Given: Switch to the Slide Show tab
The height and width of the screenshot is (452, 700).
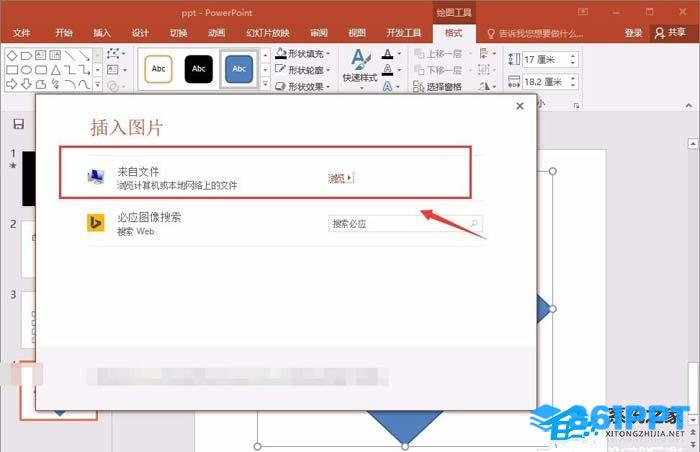Looking at the screenshot, I should [x=268, y=33].
